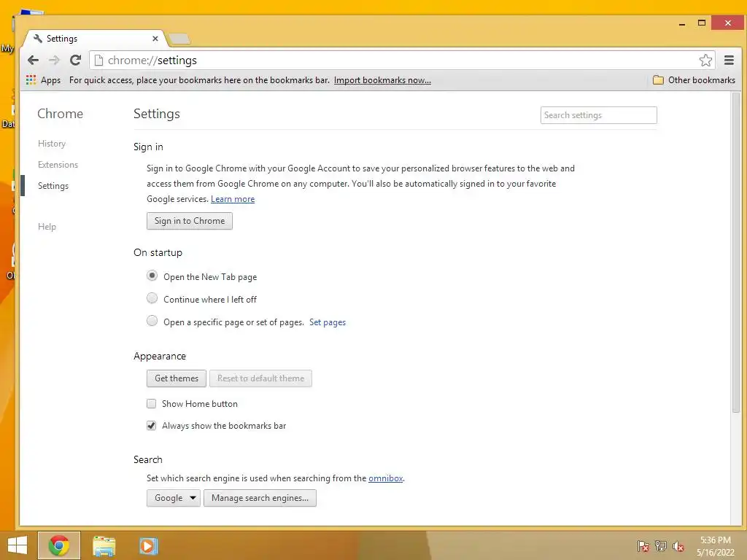Open Help in the sidebar
Viewport: 747px width, 560px height.
[47, 227]
